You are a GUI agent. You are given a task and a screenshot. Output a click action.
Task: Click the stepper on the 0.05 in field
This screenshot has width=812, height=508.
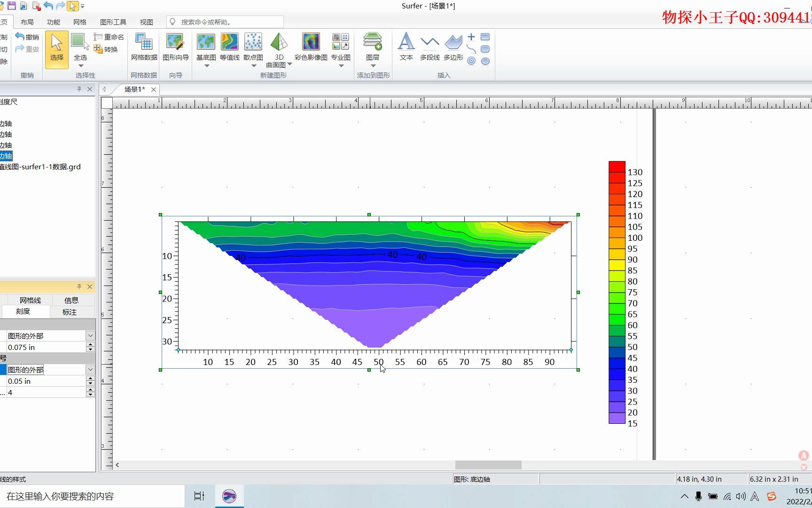(x=90, y=381)
